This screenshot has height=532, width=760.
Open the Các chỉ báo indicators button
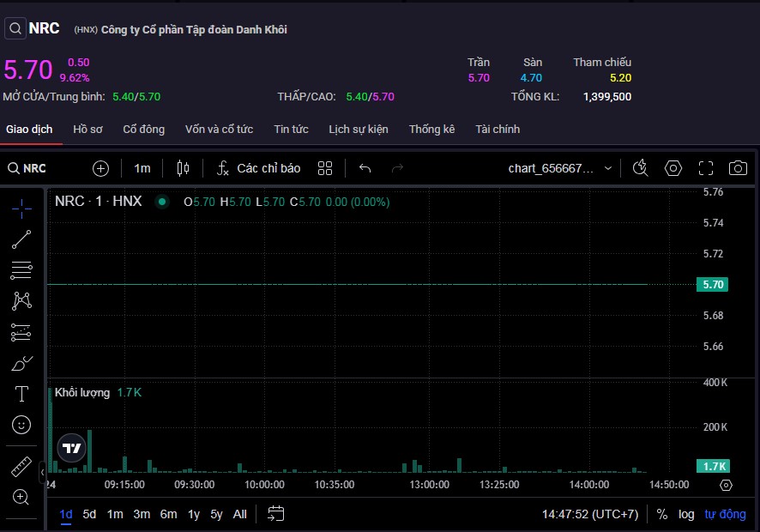point(258,168)
